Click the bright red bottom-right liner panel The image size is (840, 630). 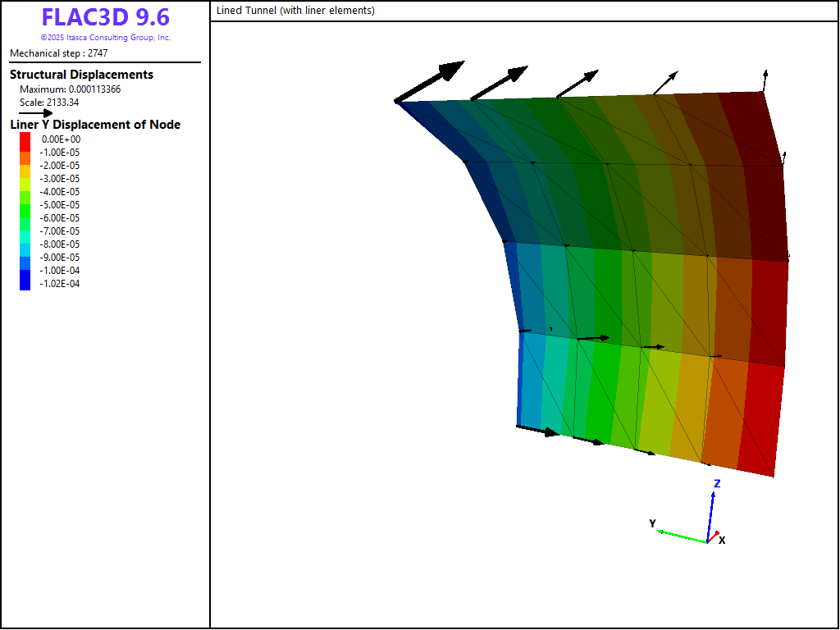(759, 418)
